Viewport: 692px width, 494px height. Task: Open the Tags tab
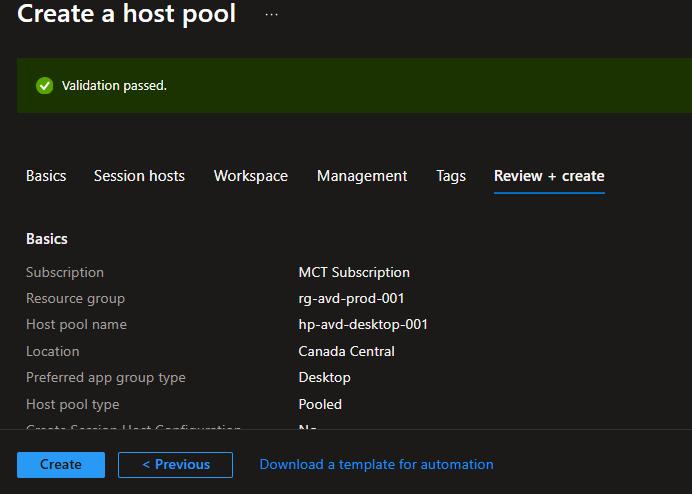tap(451, 176)
